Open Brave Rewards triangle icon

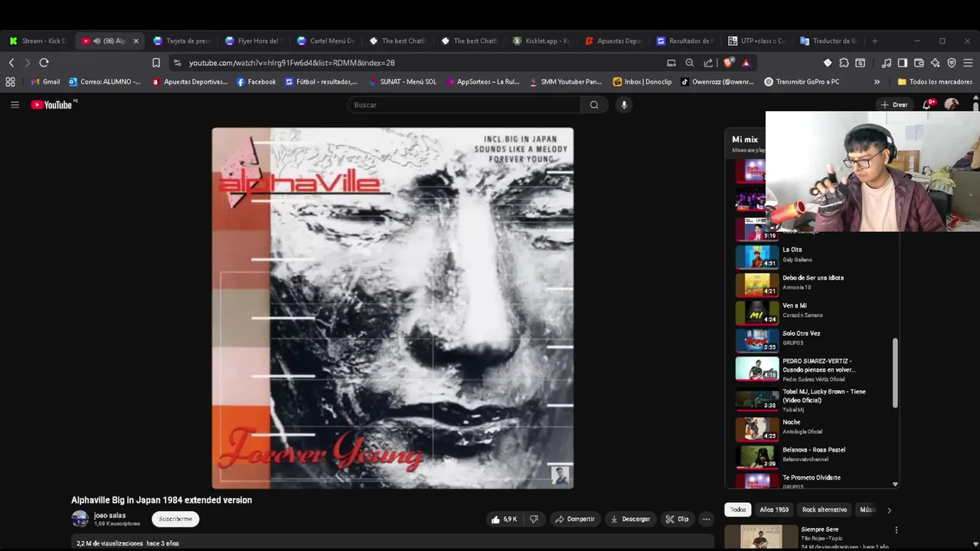[x=746, y=63]
